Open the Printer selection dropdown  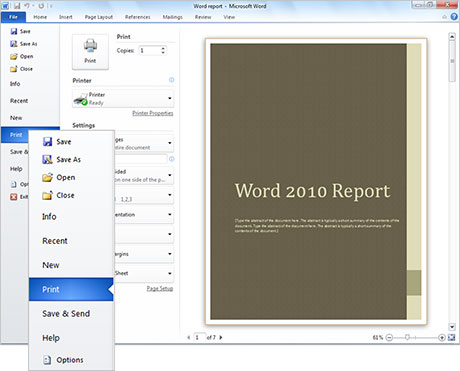(123, 99)
